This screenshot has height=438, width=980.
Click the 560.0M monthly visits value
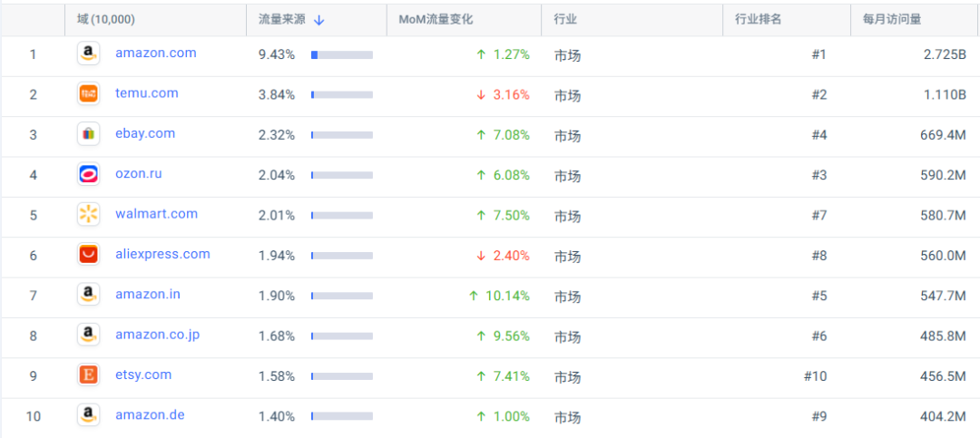(x=943, y=256)
